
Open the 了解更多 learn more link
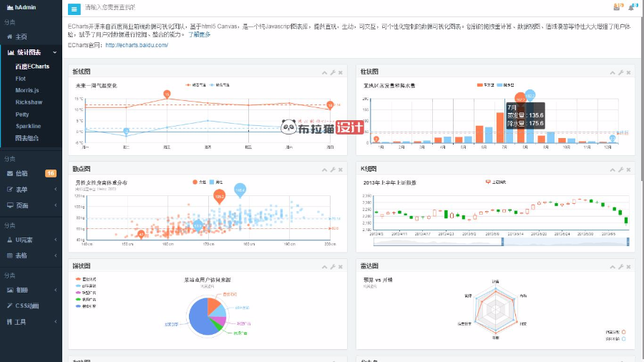tap(199, 34)
